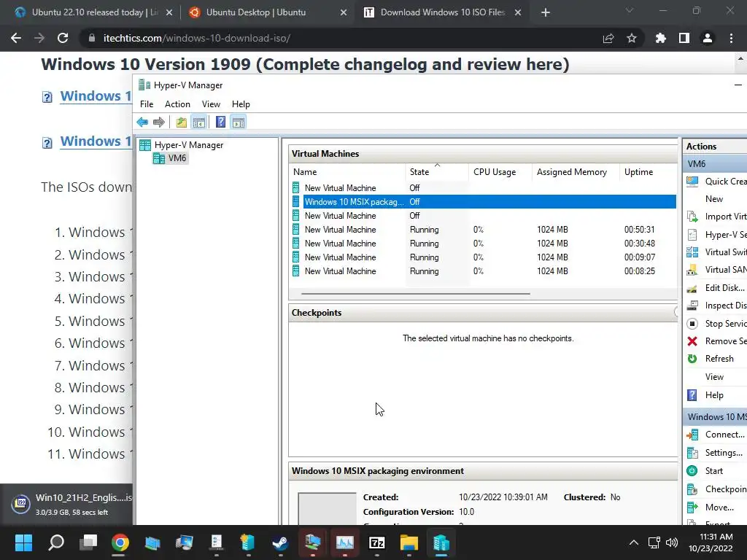
Task: Click the Chrome extensions puzzle icon
Action: tap(660, 38)
